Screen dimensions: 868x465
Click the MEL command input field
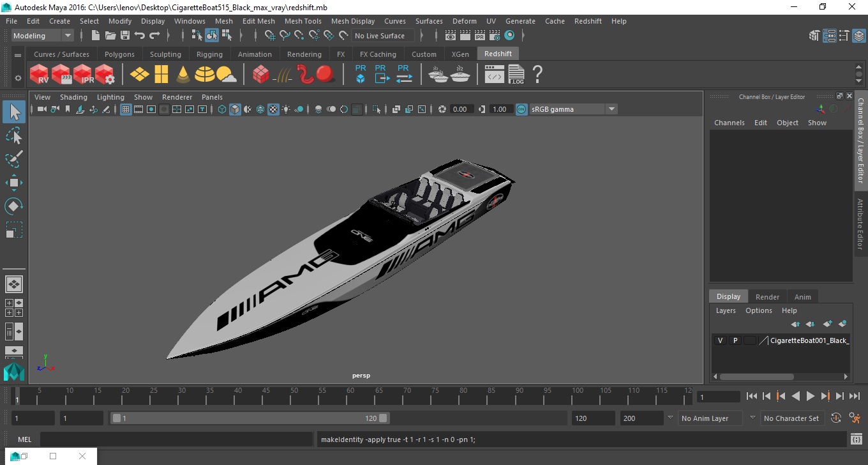pos(177,439)
